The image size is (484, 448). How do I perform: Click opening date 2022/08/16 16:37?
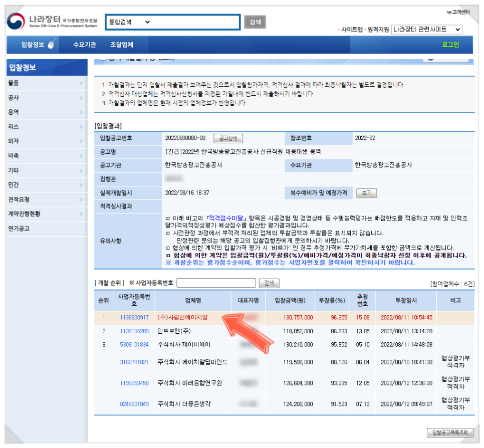pos(187,193)
